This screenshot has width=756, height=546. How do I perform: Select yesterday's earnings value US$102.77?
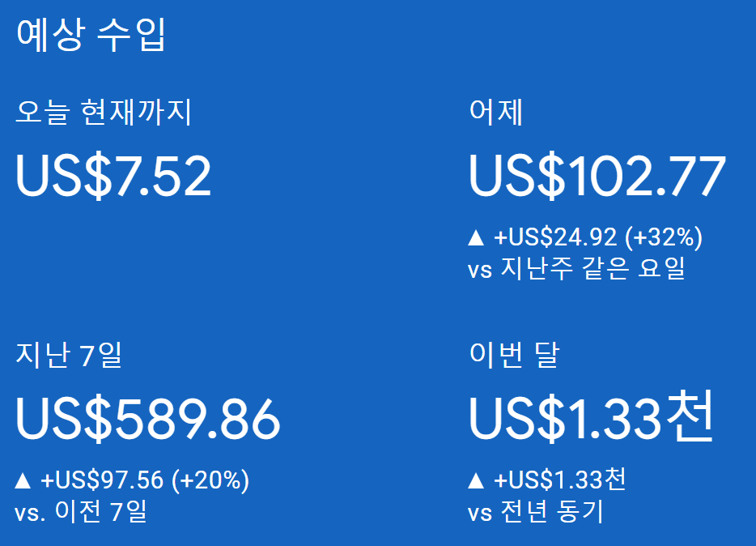point(597,177)
